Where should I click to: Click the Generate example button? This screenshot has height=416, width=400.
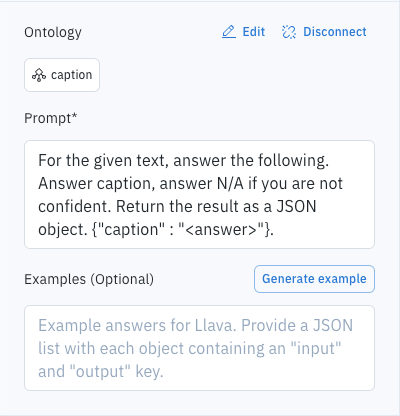point(314,279)
